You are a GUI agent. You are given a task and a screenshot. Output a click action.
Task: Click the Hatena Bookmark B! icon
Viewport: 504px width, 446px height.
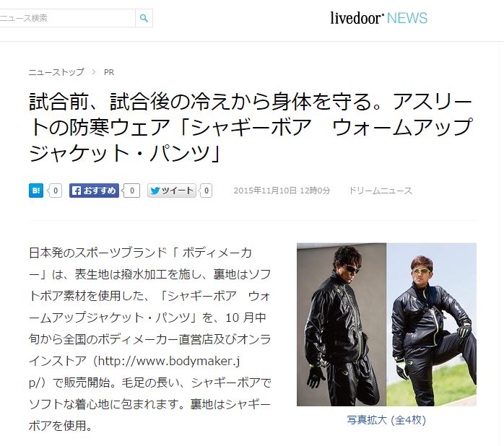coord(35,191)
